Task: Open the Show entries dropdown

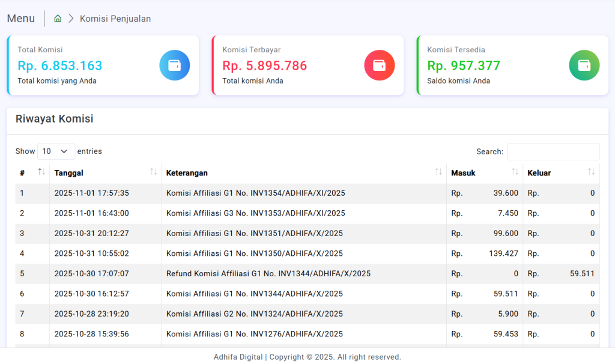Action: [56, 151]
